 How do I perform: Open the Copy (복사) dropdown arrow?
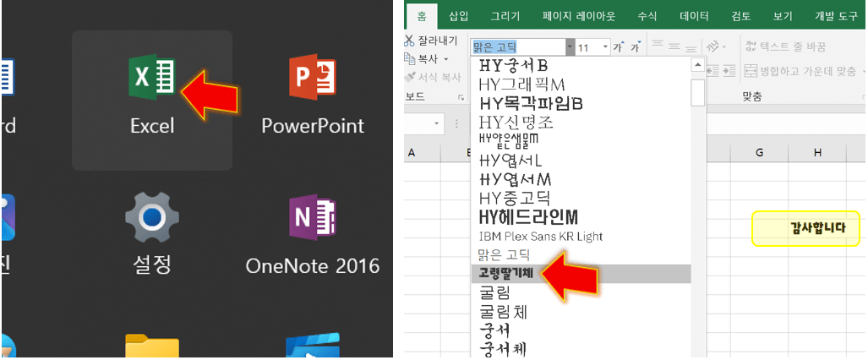[445, 59]
